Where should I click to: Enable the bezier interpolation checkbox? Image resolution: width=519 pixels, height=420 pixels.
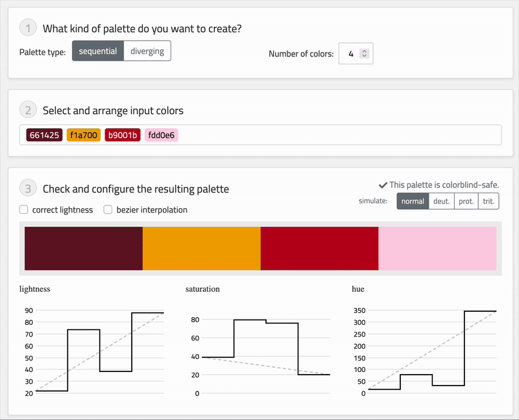[108, 210]
